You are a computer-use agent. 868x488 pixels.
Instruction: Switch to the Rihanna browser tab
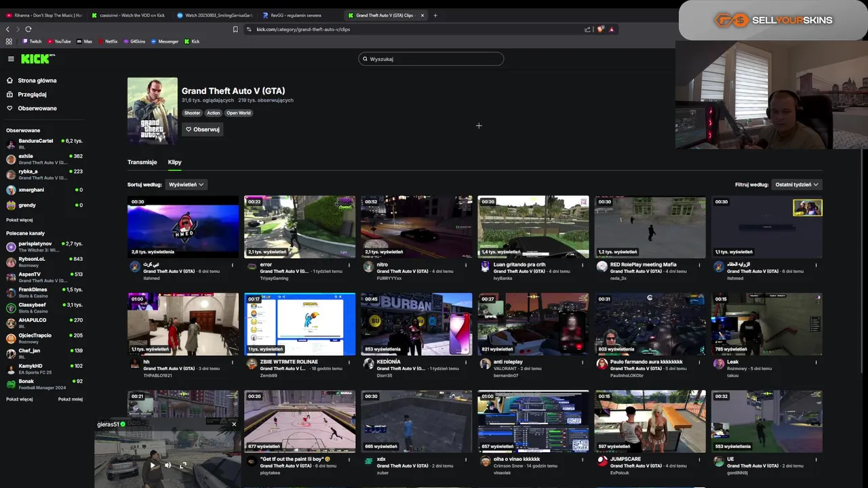pos(43,15)
